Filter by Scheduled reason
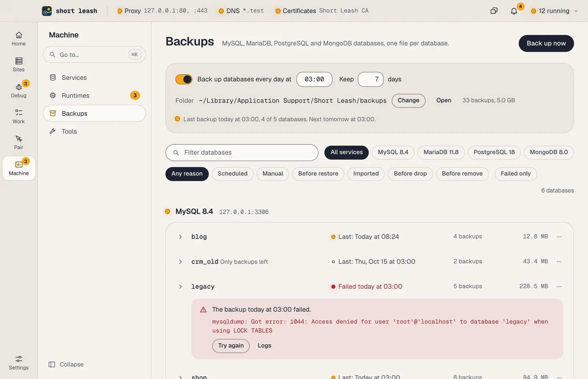Screen dimensions: 588x379 [x=233, y=174]
